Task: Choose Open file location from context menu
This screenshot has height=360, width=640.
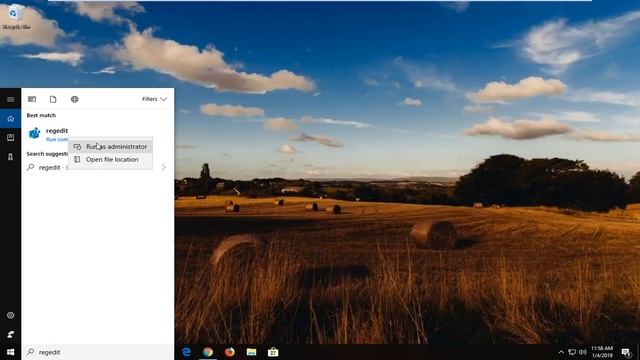Action: click(x=111, y=160)
